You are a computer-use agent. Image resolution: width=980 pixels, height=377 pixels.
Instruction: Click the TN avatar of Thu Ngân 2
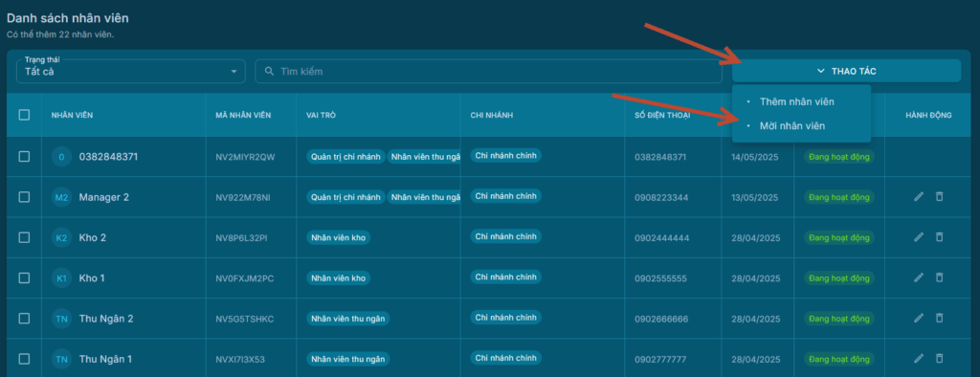(x=61, y=319)
